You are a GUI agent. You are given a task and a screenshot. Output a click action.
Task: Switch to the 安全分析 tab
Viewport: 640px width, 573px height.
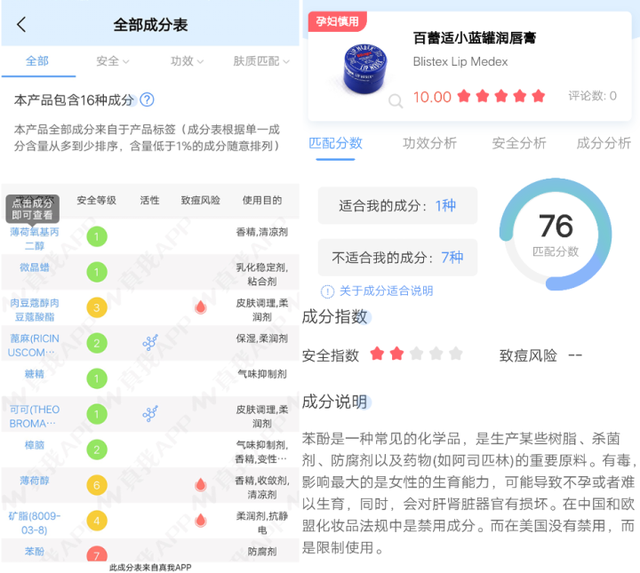(519, 143)
